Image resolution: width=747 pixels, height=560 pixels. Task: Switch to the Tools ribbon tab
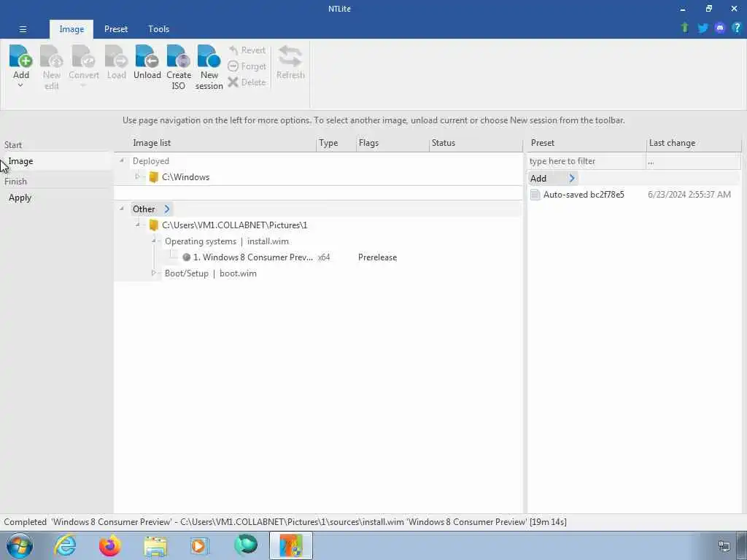(158, 29)
